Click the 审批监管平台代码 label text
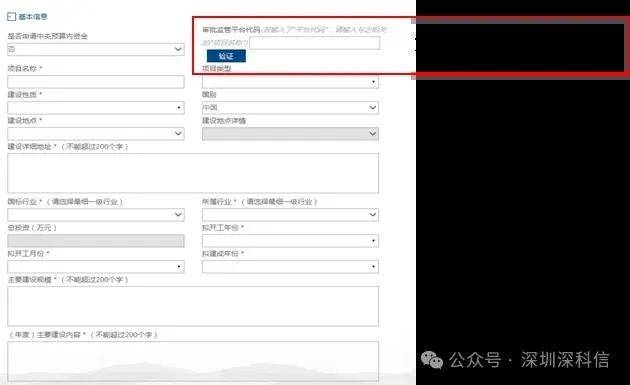 tap(231, 30)
